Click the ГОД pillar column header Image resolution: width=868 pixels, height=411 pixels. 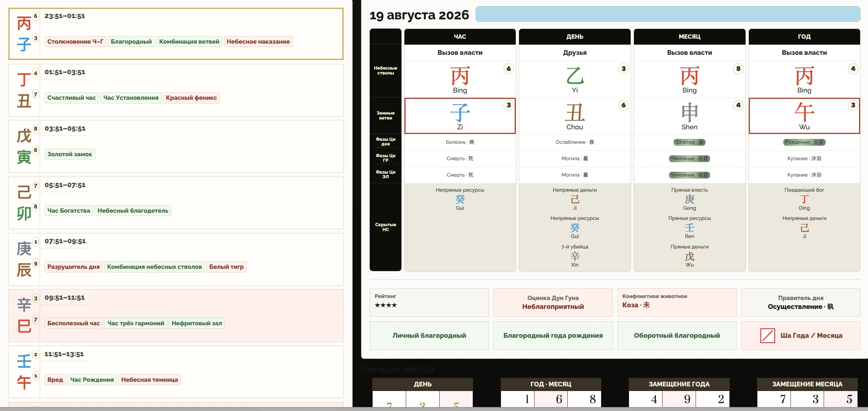[804, 37]
